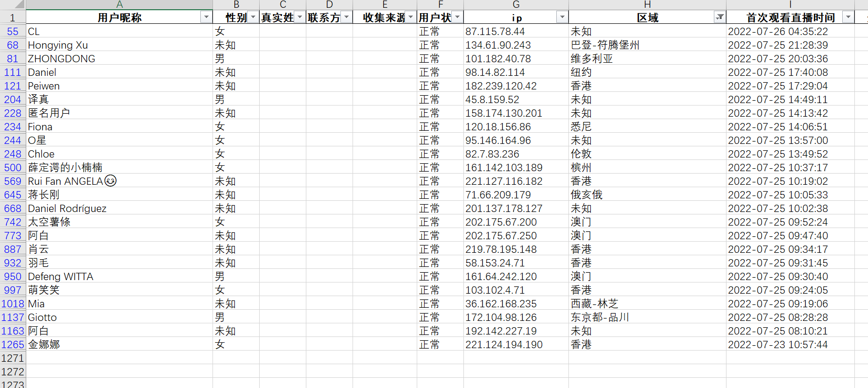Open the active filter icon on 区域 column
The height and width of the screenshot is (388, 868).
tap(719, 18)
